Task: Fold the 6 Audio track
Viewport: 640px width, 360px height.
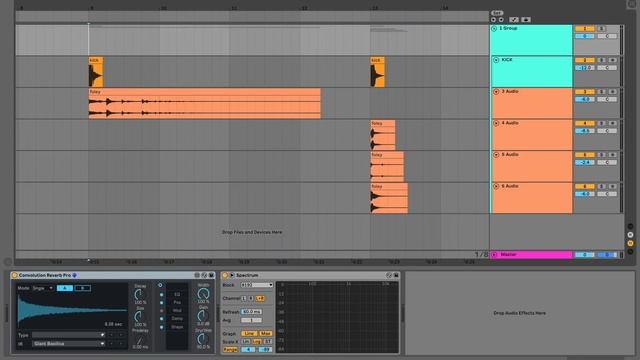Action: (496, 186)
